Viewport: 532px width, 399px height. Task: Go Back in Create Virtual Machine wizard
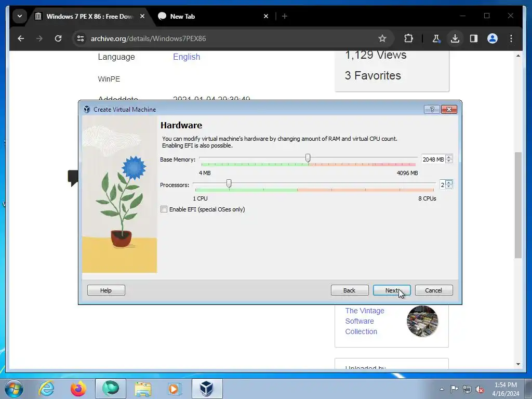[350, 290]
